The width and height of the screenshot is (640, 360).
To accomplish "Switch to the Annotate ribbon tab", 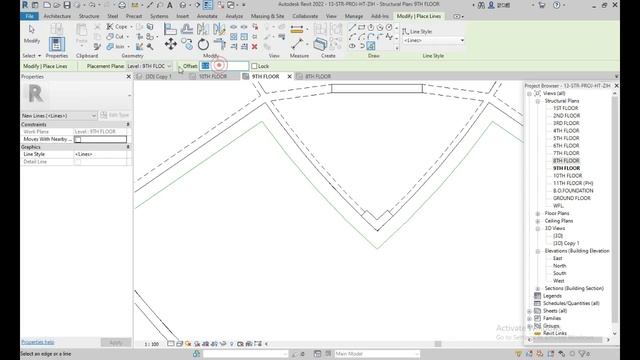I will coord(207,16).
